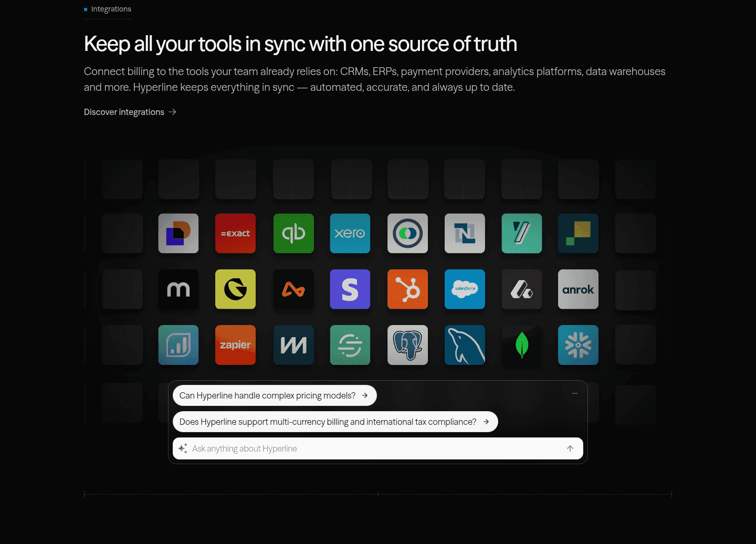Click the blue and orange D-shaped integration logo
Screen dimensions: 756x544
tap(178, 233)
